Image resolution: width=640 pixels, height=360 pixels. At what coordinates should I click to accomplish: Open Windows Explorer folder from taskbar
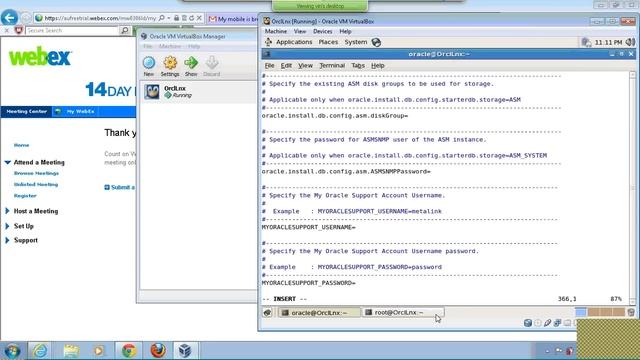[71, 351]
